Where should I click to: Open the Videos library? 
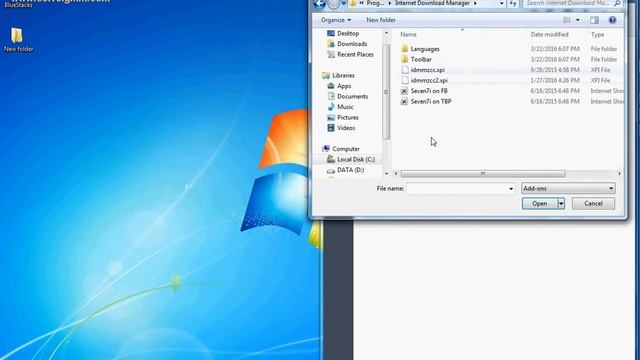point(346,128)
